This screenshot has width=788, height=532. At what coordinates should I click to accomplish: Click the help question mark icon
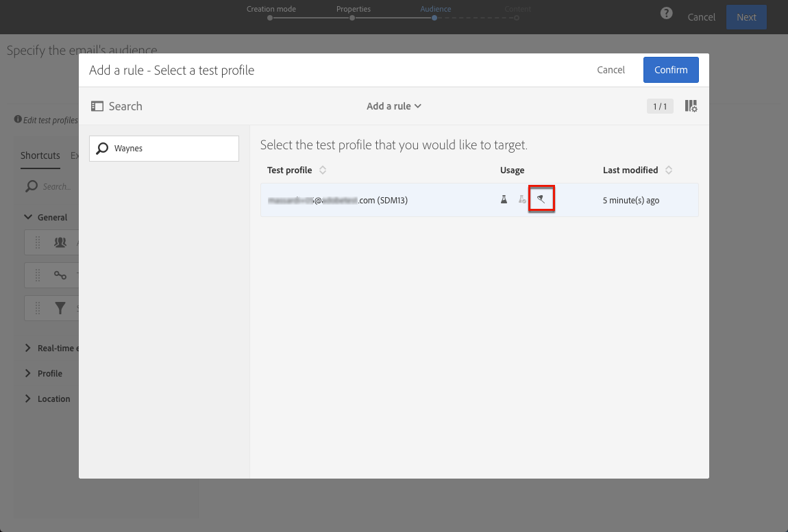(666, 14)
